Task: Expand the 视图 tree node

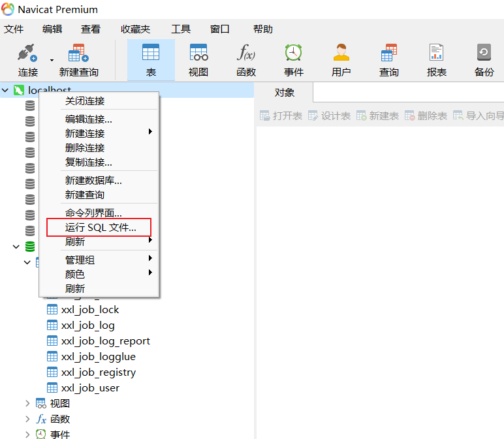Action: tap(27, 403)
